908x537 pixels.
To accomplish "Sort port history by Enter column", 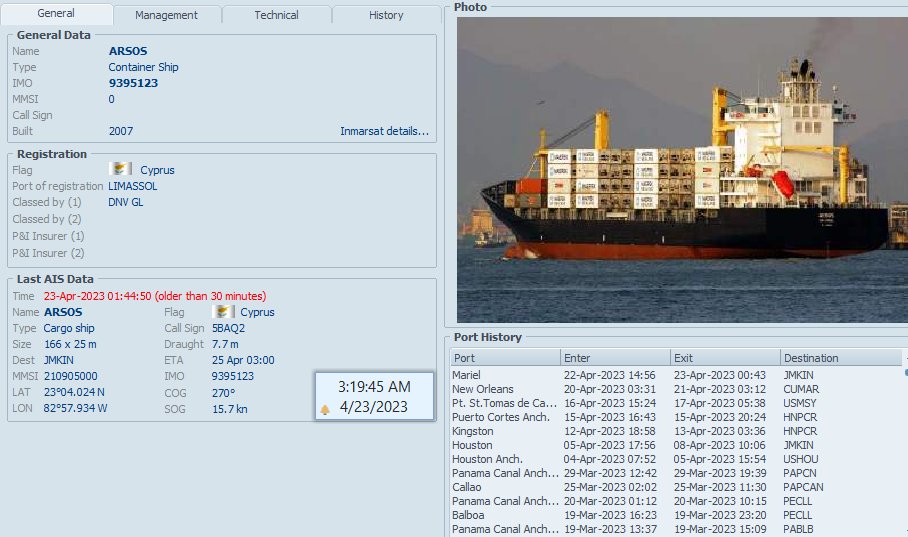I will pyautogui.click(x=615, y=358).
